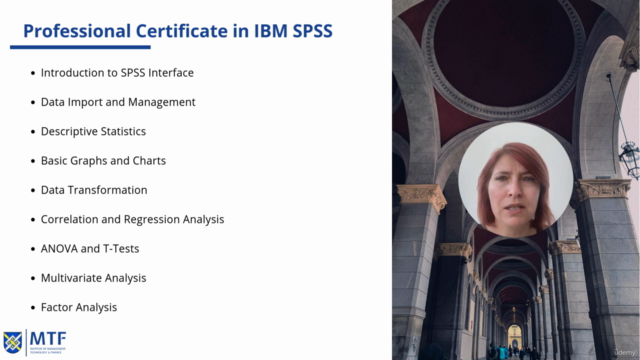Image resolution: width=640 pixels, height=360 pixels.
Task: Click the Correlation and Regression Analysis bullet
Action: pyautogui.click(x=132, y=220)
